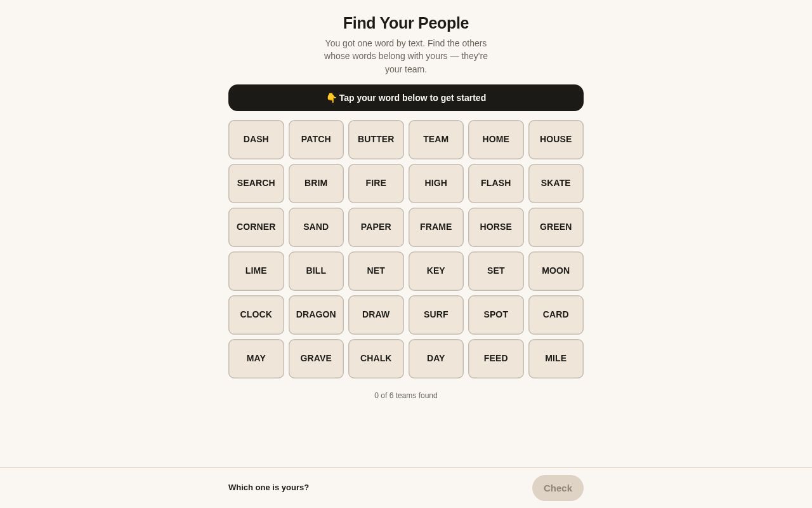Tap the CORNER tile
Viewport: 812px width, 508px height.
tap(256, 227)
